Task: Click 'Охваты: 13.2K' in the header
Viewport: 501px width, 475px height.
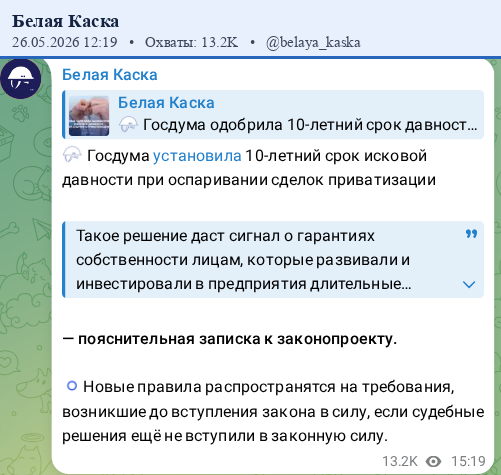Action: click(x=191, y=42)
